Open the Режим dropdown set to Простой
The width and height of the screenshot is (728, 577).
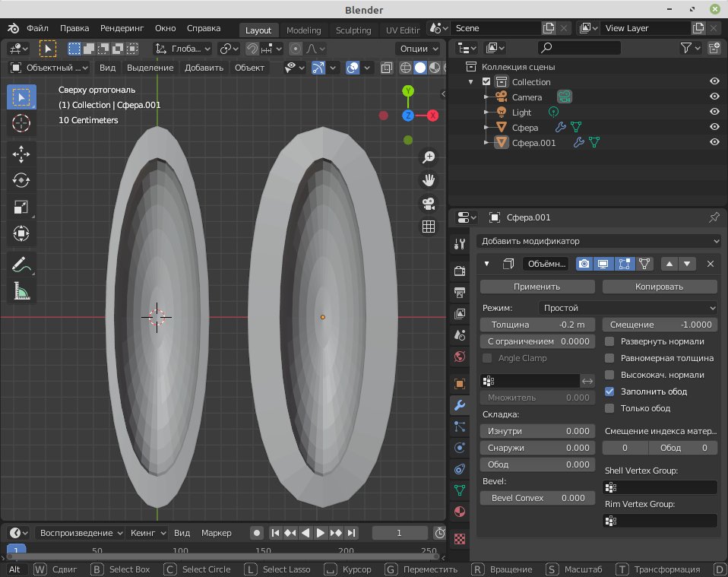[x=627, y=308]
